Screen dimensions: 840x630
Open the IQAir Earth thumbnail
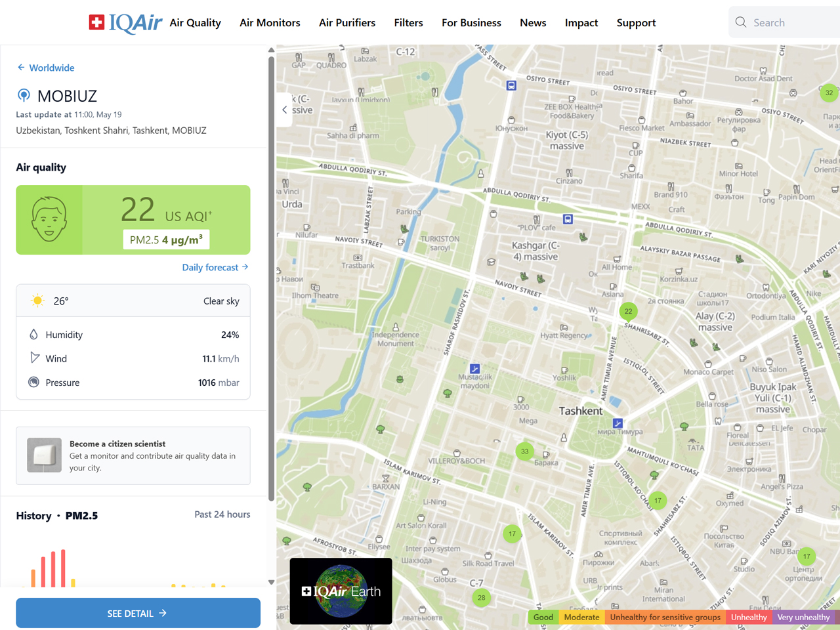[x=341, y=591]
